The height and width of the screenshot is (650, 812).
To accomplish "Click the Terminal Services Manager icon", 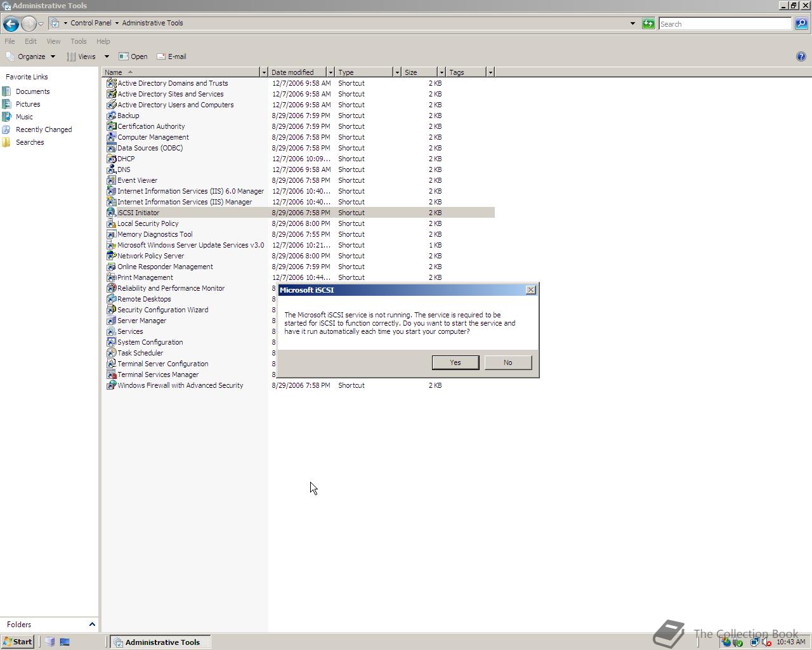I will click(111, 375).
